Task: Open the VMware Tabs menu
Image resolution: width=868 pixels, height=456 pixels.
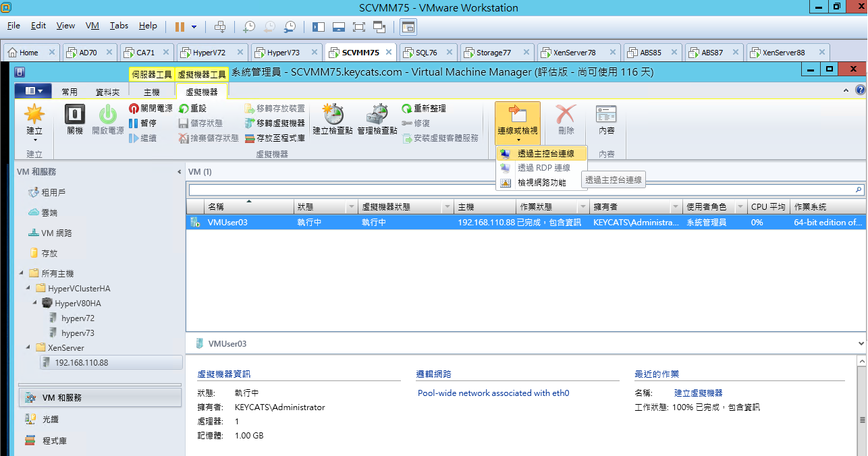Action: coord(119,26)
